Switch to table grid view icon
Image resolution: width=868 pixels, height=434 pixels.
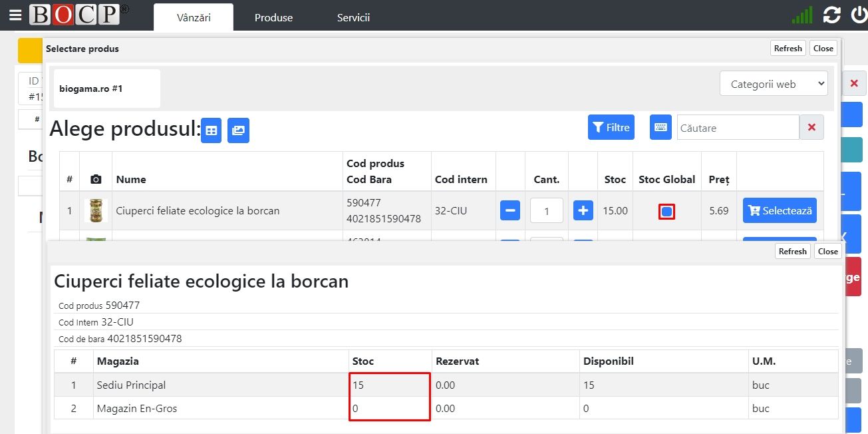(212, 130)
